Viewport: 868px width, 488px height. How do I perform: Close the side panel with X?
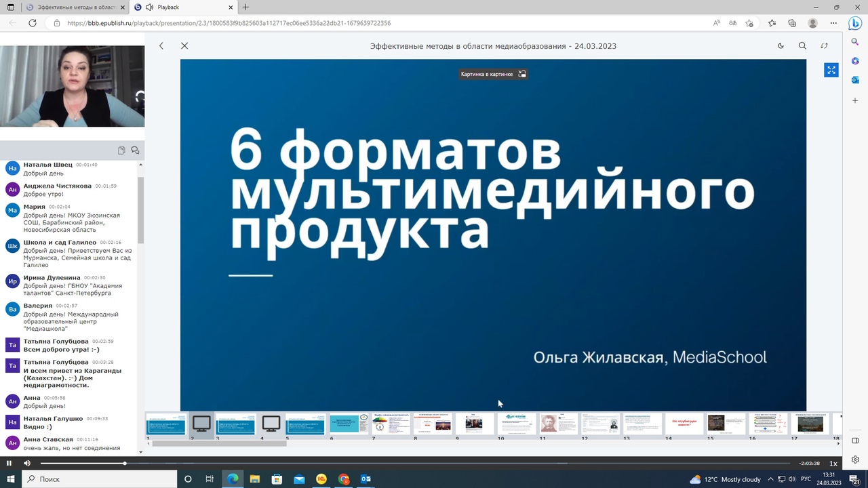coord(184,45)
